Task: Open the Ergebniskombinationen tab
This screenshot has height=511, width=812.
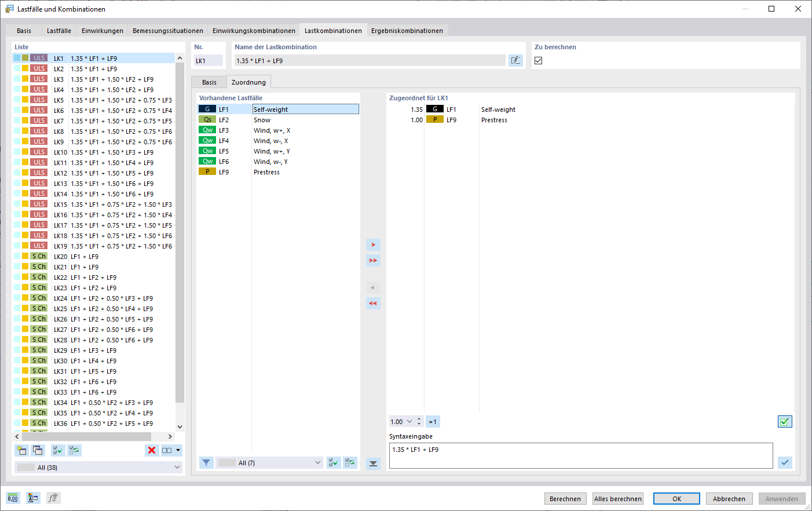Action: pyautogui.click(x=407, y=31)
